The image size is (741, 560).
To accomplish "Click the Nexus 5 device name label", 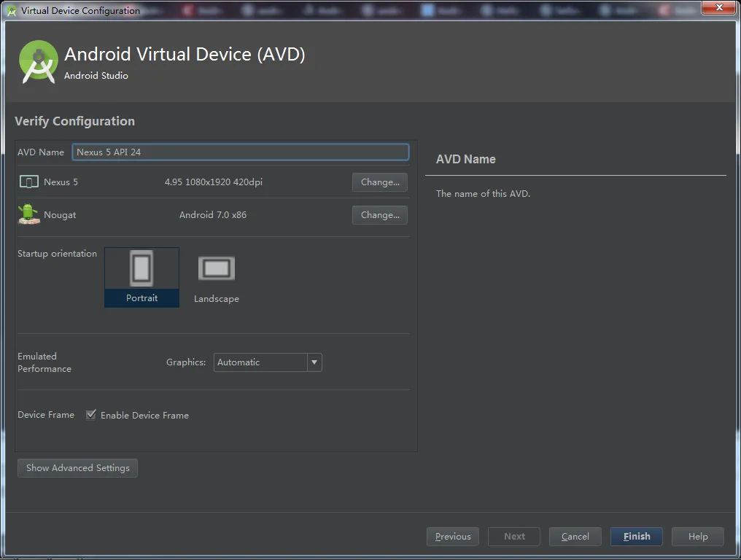I will point(61,182).
